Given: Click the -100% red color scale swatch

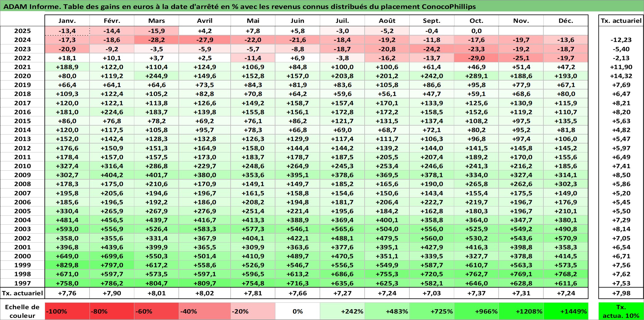Looking at the screenshot, I should pos(67,311).
